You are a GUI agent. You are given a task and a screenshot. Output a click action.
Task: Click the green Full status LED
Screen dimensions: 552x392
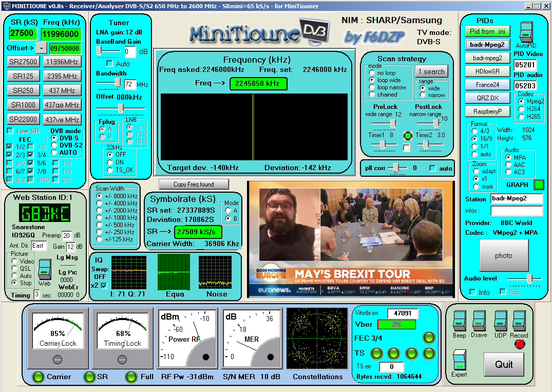click(131, 377)
